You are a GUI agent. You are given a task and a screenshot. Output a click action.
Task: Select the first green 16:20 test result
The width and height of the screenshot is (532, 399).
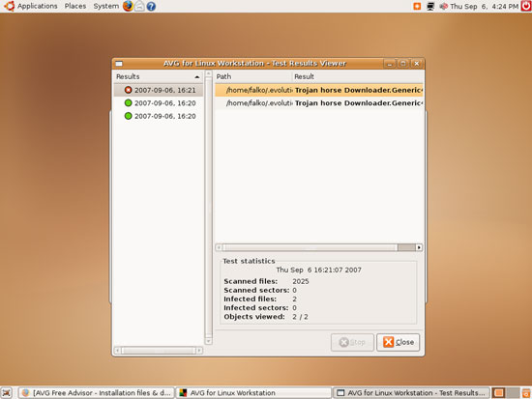159,103
